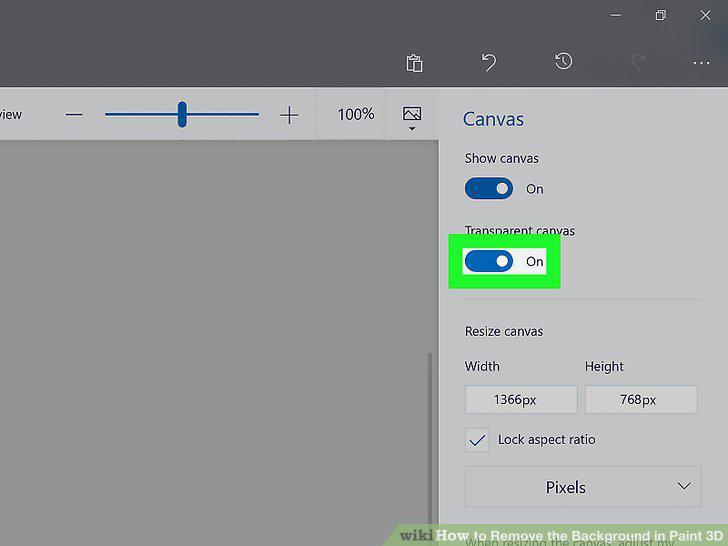This screenshot has height=546, width=728.
Task: Toggle the Transparent canvas switch
Action: coord(489,261)
